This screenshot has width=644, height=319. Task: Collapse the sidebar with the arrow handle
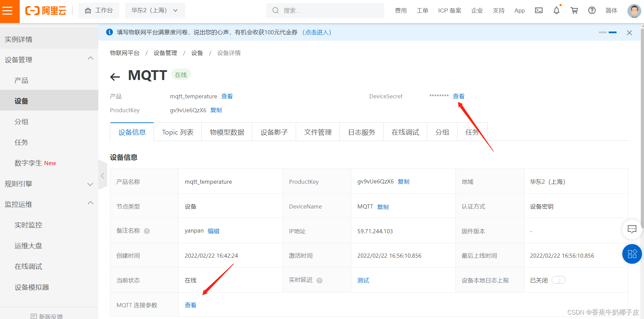[102, 176]
